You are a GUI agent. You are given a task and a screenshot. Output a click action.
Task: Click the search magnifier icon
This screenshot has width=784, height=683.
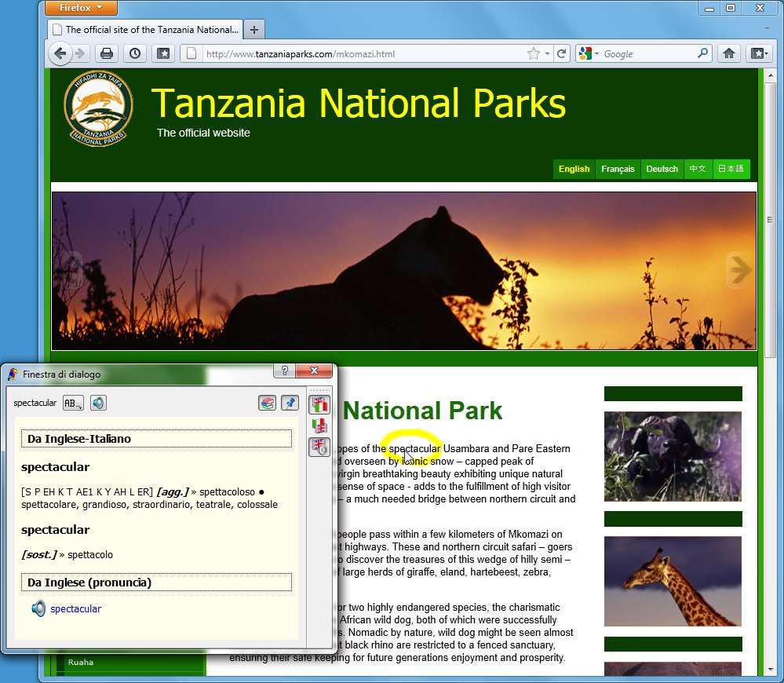(702, 53)
